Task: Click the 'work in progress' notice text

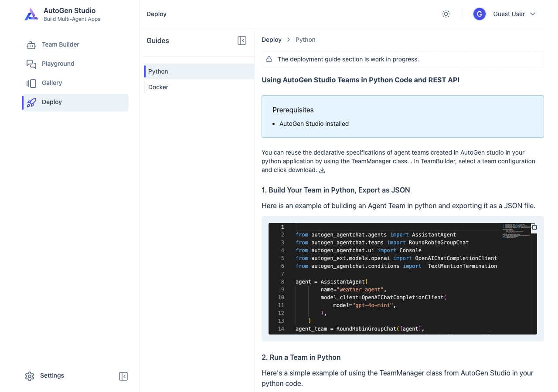Action: [348, 59]
